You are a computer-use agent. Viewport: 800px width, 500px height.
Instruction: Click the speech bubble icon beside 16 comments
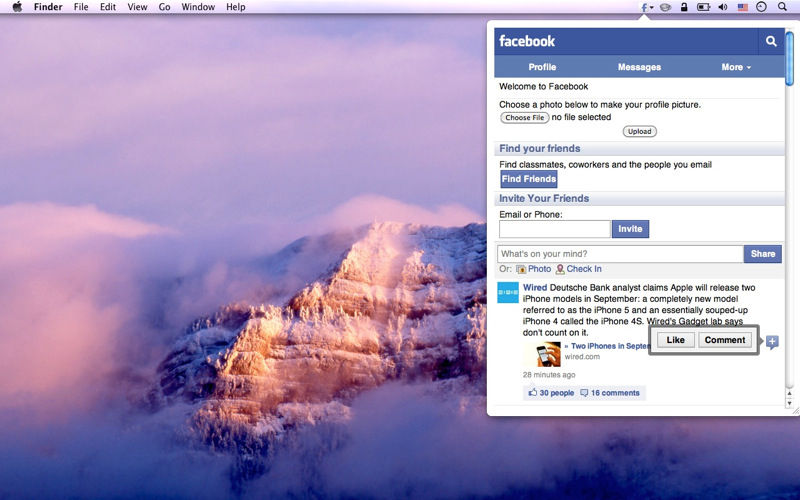[584, 393]
